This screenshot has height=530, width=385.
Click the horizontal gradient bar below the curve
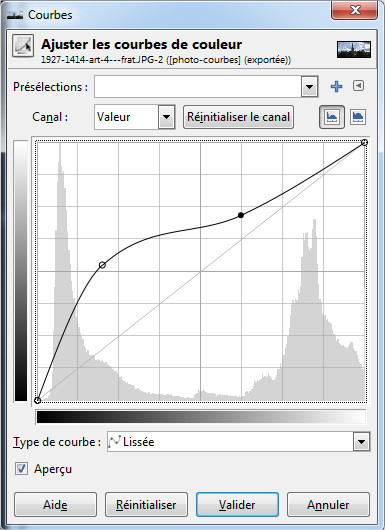click(201, 417)
